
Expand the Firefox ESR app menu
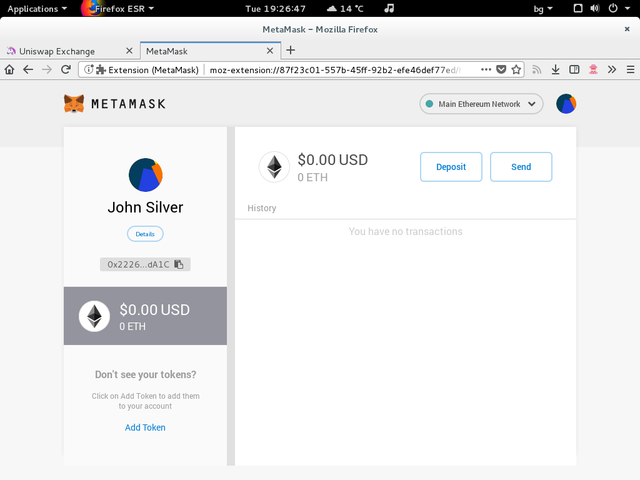[x=118, y=9]
